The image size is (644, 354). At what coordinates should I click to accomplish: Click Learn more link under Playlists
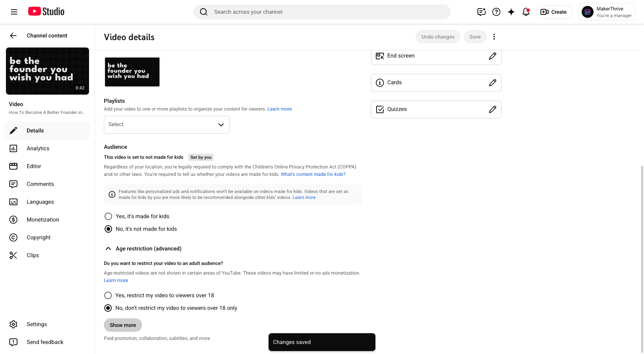pos(280,109)
